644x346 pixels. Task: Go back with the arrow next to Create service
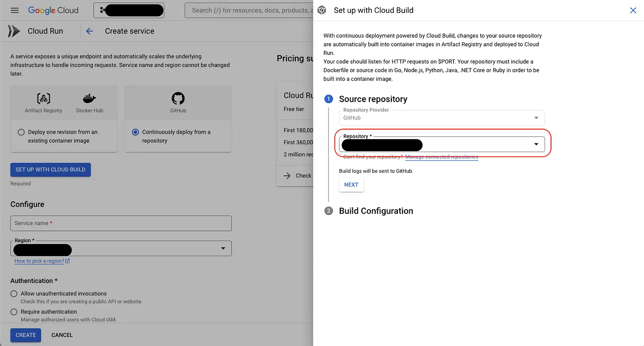pyautogui.click(x=90, y=31)
